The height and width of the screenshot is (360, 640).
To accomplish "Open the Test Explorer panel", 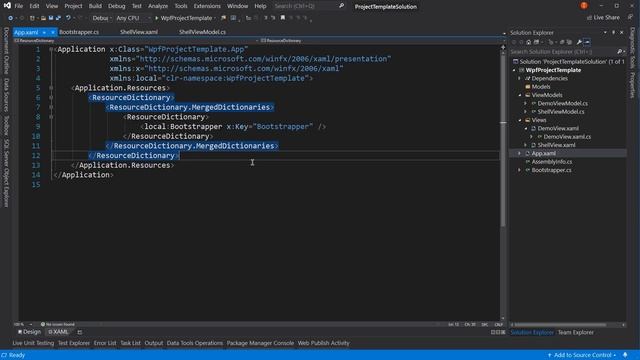I will coord(73,343).
